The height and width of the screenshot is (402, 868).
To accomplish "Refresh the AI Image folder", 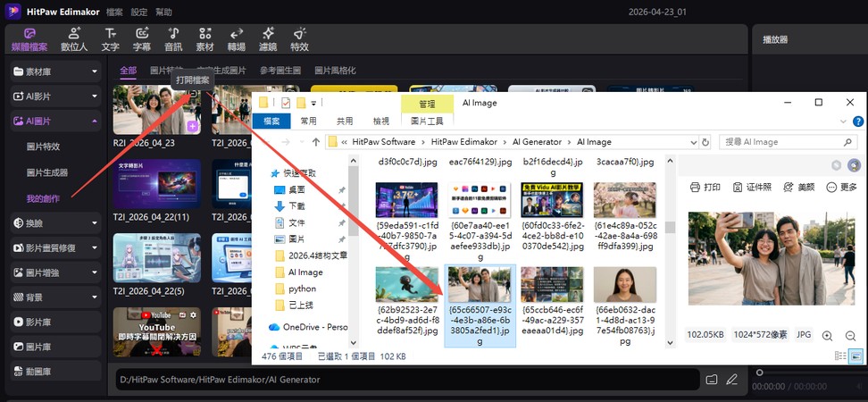I will 705,142.
